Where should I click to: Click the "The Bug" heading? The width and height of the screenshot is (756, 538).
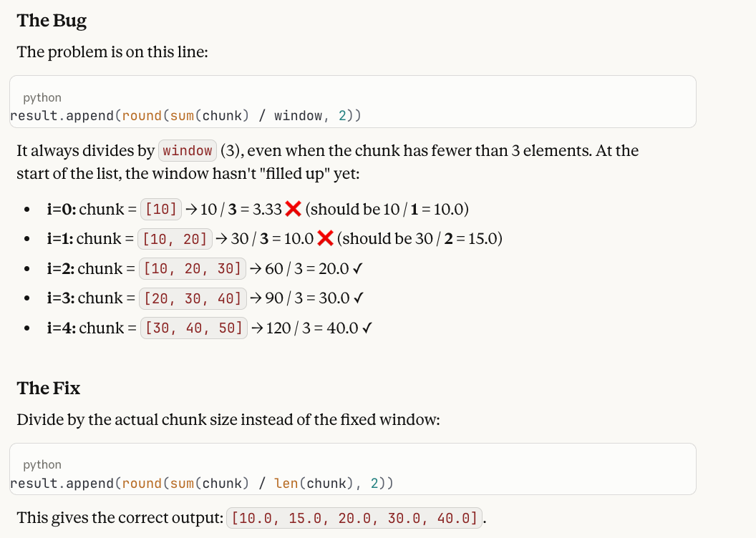[x=52, y=21]
